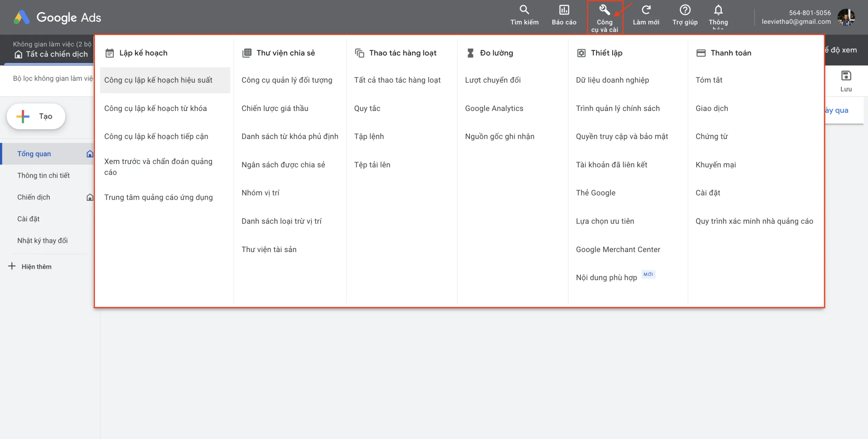The image size is (868, 439).
Task: Click the Thư viện chia sẻ icon
Action: pos(247,53)
